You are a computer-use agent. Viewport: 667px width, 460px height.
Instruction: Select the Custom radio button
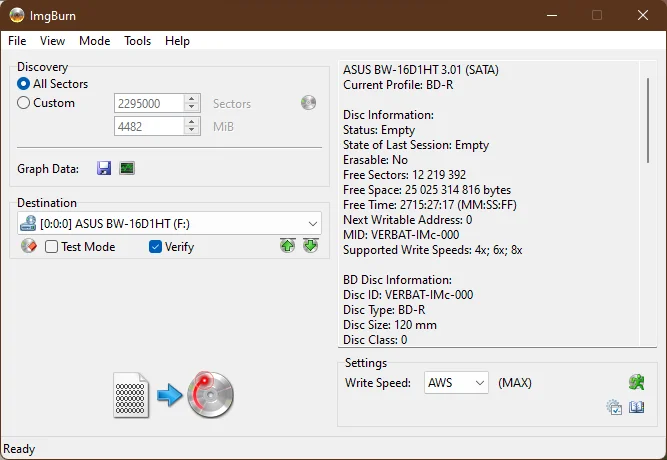23,103
